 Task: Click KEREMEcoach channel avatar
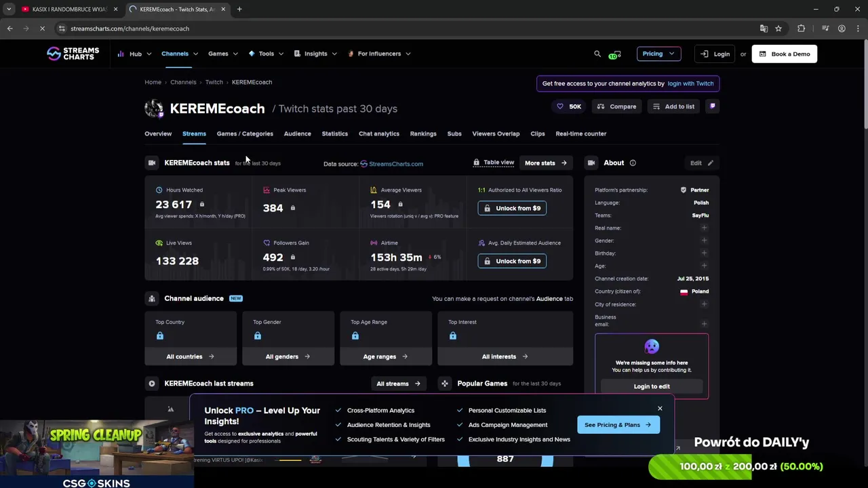154,108
